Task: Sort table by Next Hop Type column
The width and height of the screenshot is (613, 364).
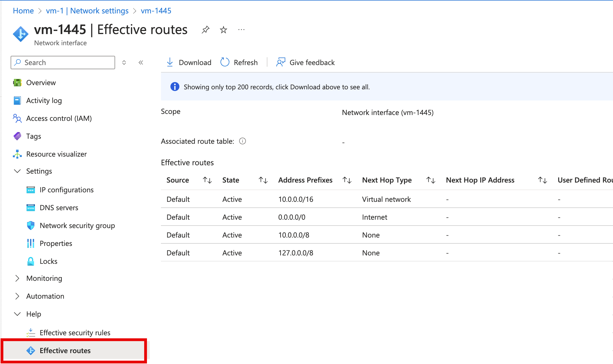Action: pos(431,180)
